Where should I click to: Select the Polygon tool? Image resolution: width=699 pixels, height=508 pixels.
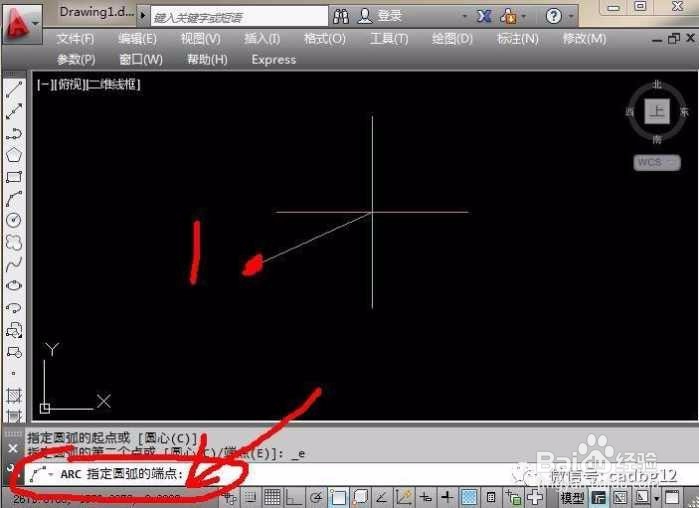[x=14, y=155]
